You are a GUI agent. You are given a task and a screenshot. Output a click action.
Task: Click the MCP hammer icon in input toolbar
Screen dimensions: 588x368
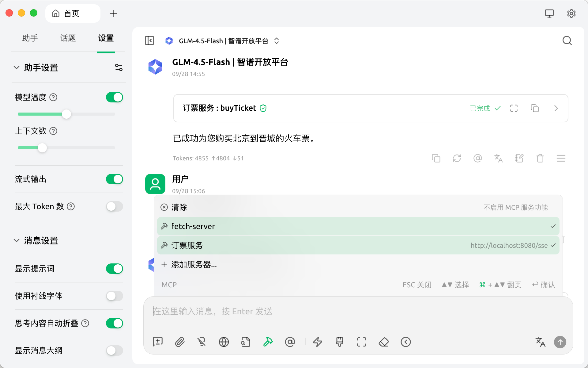point(268,342)
